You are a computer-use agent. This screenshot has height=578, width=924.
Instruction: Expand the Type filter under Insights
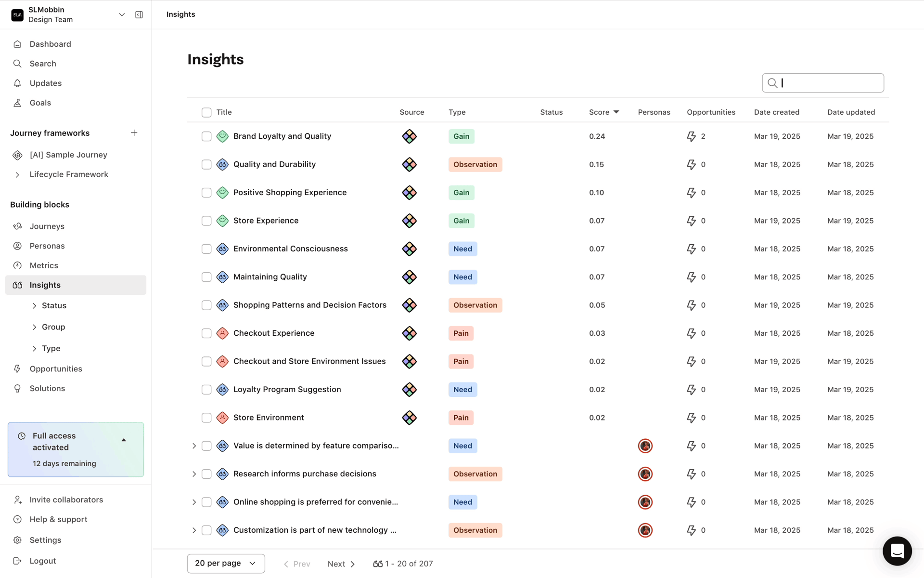tap(34, 348)
